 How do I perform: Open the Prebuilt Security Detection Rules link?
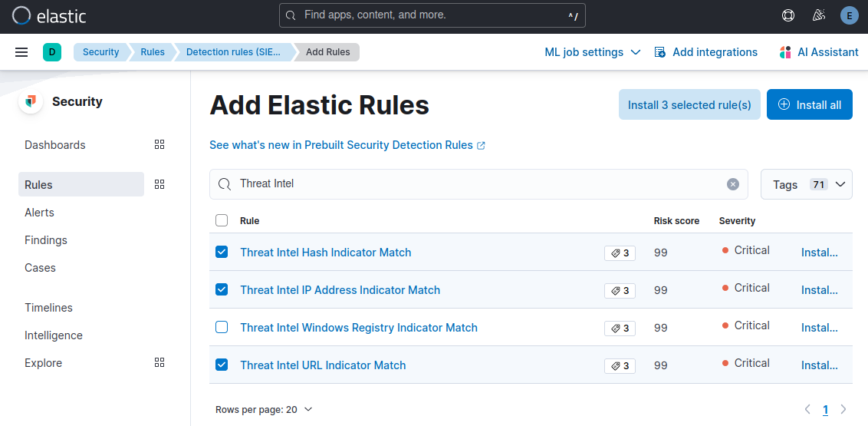click(x=347, y=145)
